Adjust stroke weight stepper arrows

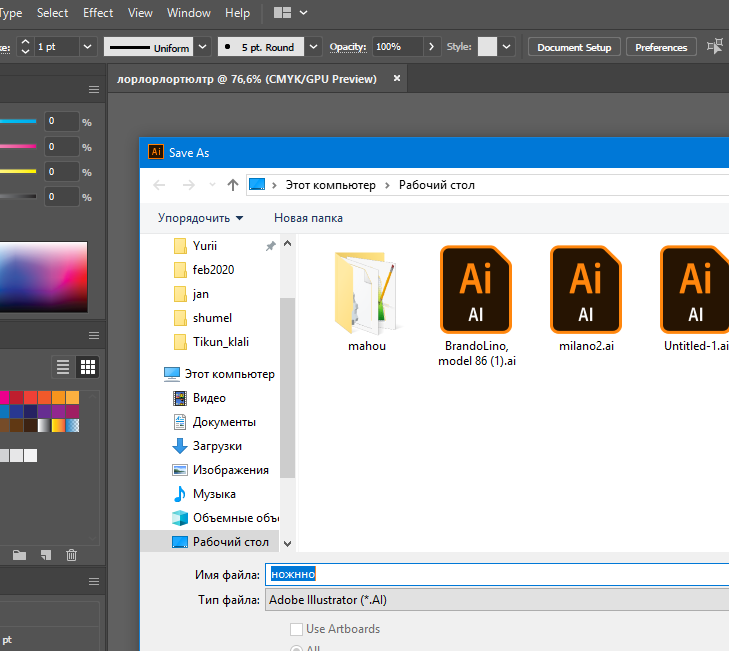pyautogui.click(x=26, y=46)
